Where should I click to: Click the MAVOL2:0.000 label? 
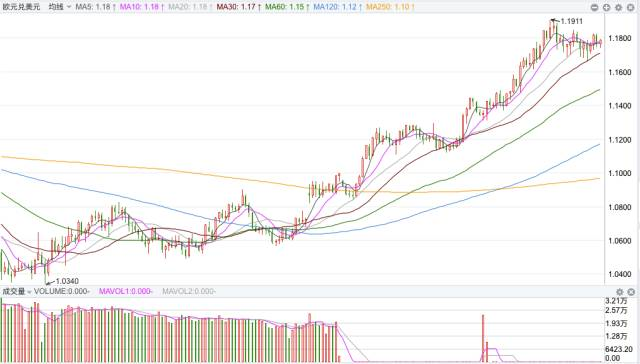click(x=189, y=291)
